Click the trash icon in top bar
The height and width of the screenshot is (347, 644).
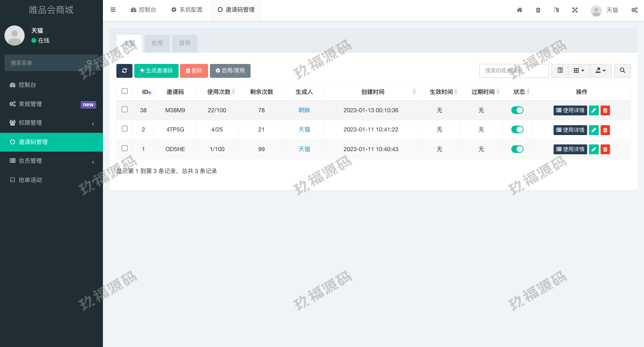coord(538,10)
